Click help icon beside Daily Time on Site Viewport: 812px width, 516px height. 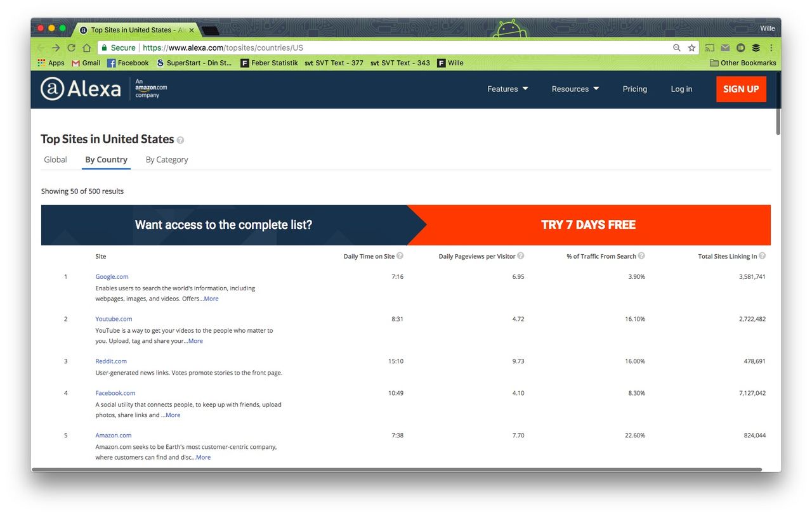coord(400,256)
